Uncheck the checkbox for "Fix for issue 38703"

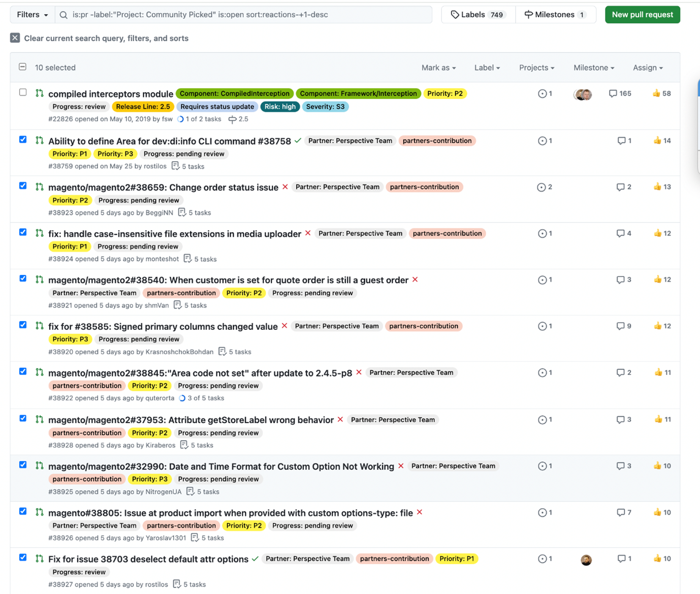tap(22, 557)
